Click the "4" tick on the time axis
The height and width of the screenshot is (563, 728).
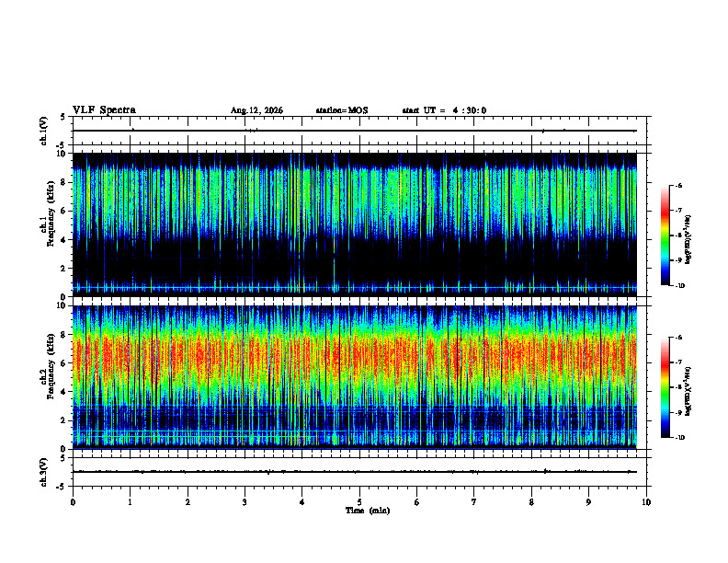point(302,502)
